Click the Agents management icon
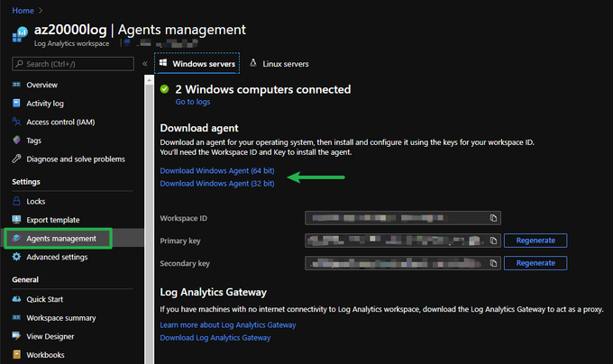613x364 pixels. (x=16, y=238)
